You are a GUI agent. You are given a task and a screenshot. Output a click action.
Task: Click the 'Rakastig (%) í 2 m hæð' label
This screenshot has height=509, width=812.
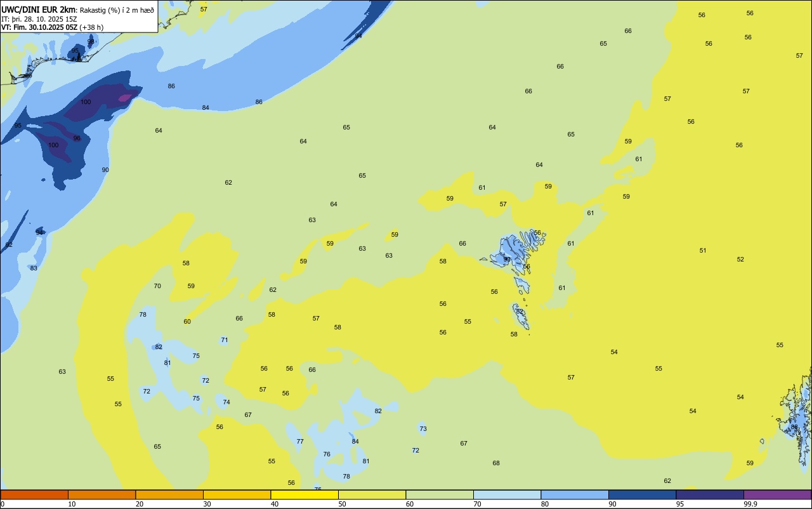coord(117,10)
